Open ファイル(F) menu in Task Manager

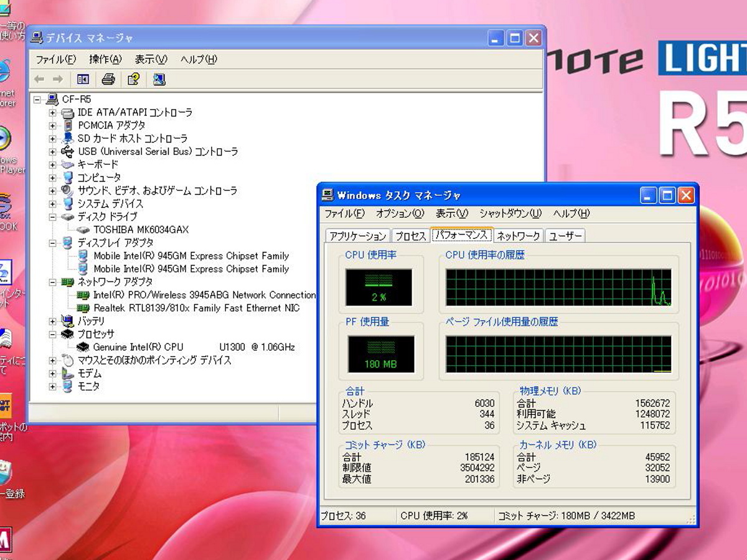tap(344, 213)
